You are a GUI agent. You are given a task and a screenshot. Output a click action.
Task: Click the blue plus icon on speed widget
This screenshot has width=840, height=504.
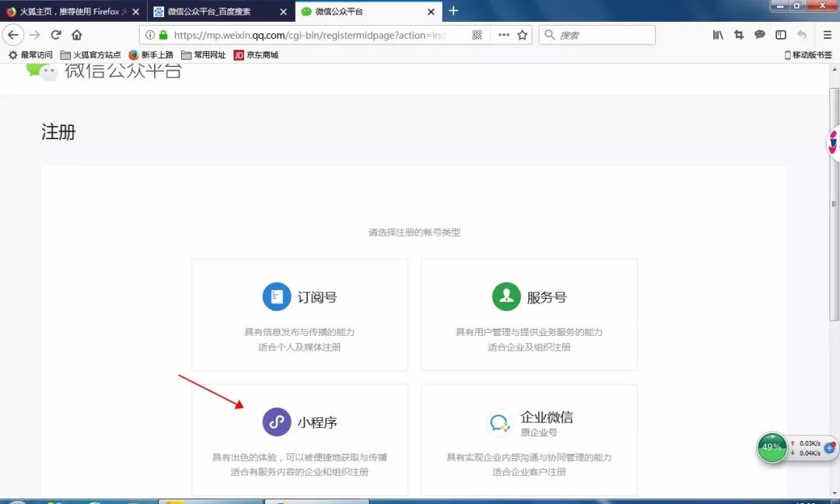[x=830, y=448]
